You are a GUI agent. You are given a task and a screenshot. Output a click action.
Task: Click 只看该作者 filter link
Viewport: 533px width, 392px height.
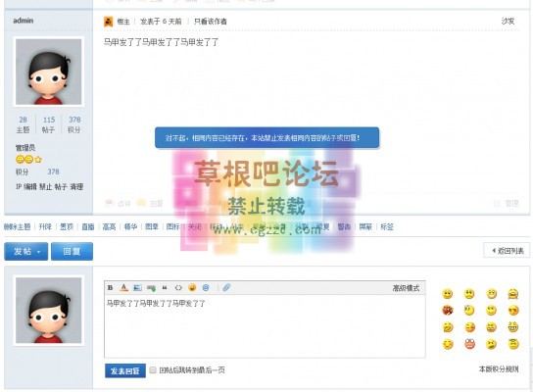[210, 22]
